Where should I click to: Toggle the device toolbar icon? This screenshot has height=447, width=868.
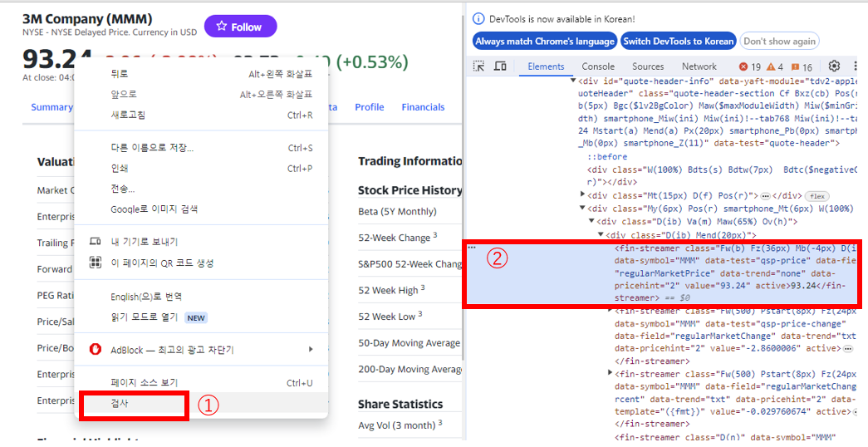pos(500,66)
